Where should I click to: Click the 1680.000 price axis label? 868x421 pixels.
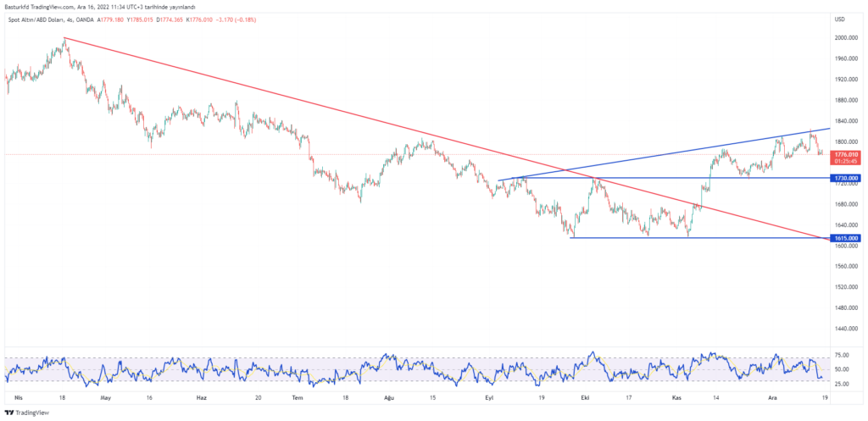click(x=846, y=204)
